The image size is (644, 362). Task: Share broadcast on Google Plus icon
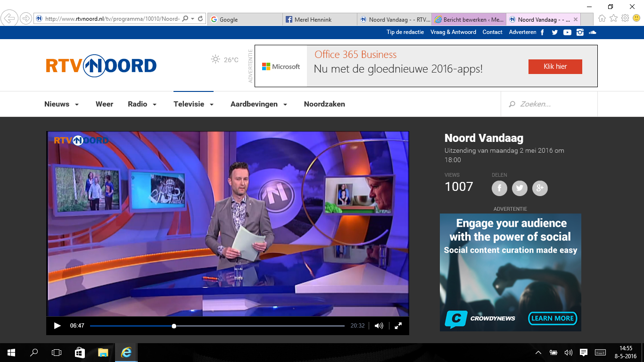(x=540, y=188)
